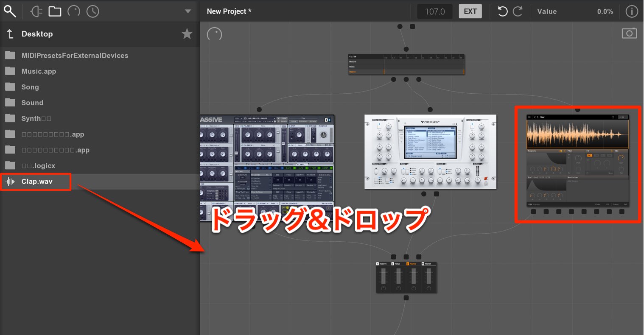The height and width of the screenshot is (335, 644).
Task: Redo the last undone action
Action: (518, 11)
